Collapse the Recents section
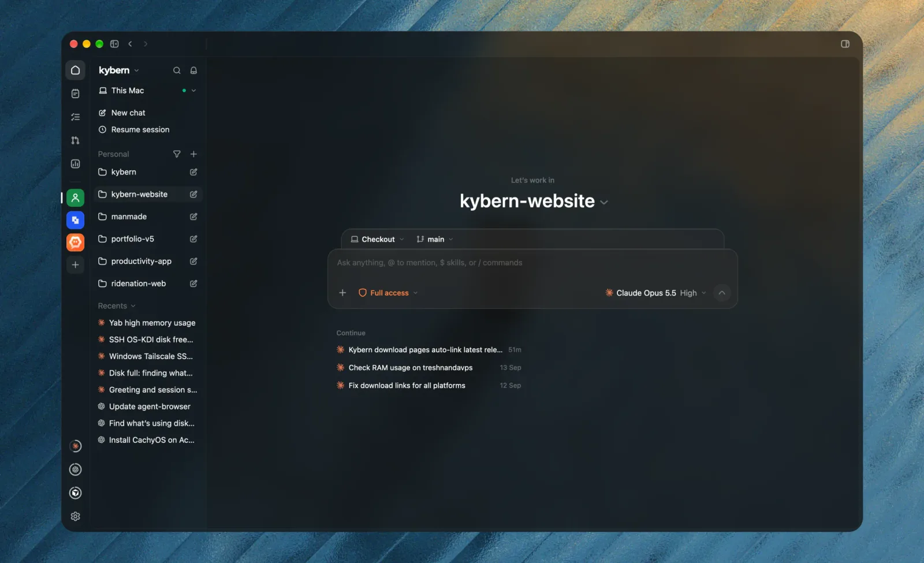Image resolution: width=924 pixels, height=563 pixels. click(117, 306)
